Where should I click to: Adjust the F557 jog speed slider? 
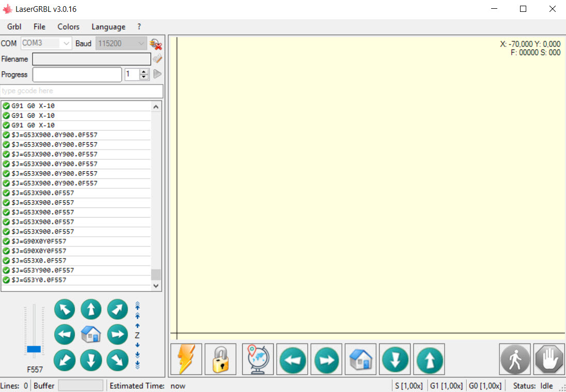click(x=34, y=349)
